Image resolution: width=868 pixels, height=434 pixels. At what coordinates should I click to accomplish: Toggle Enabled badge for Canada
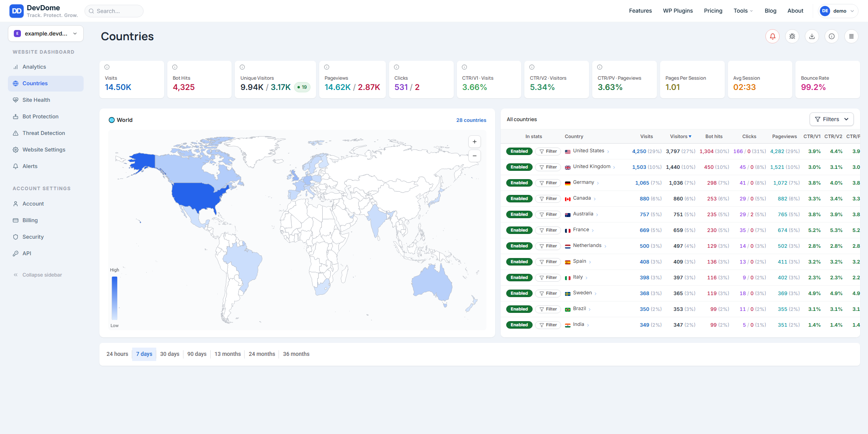[519, 199]
